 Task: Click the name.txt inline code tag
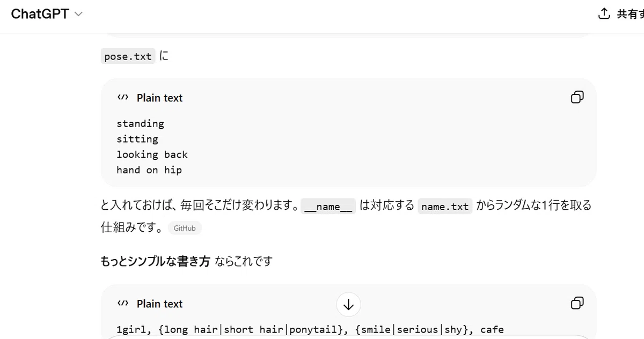(445, 207)
